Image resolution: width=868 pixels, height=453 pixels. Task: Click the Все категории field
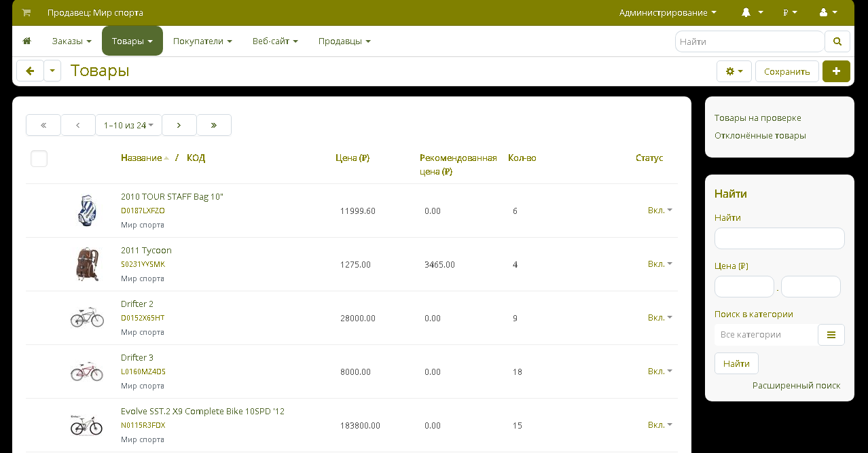tap(765, 335)
